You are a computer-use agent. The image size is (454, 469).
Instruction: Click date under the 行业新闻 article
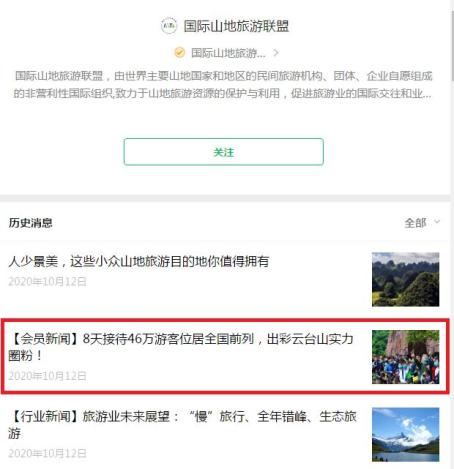(47, 453)
